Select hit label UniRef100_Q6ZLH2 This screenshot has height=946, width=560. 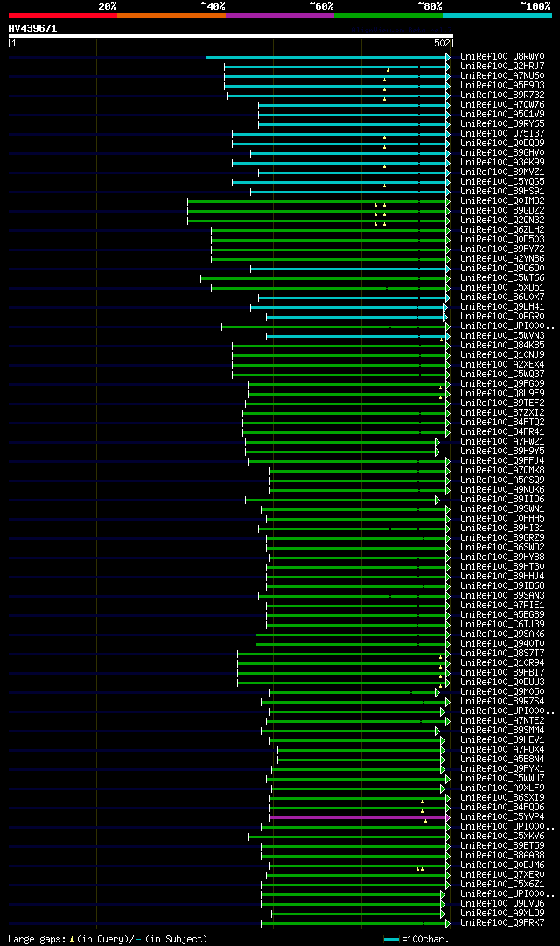502,230
